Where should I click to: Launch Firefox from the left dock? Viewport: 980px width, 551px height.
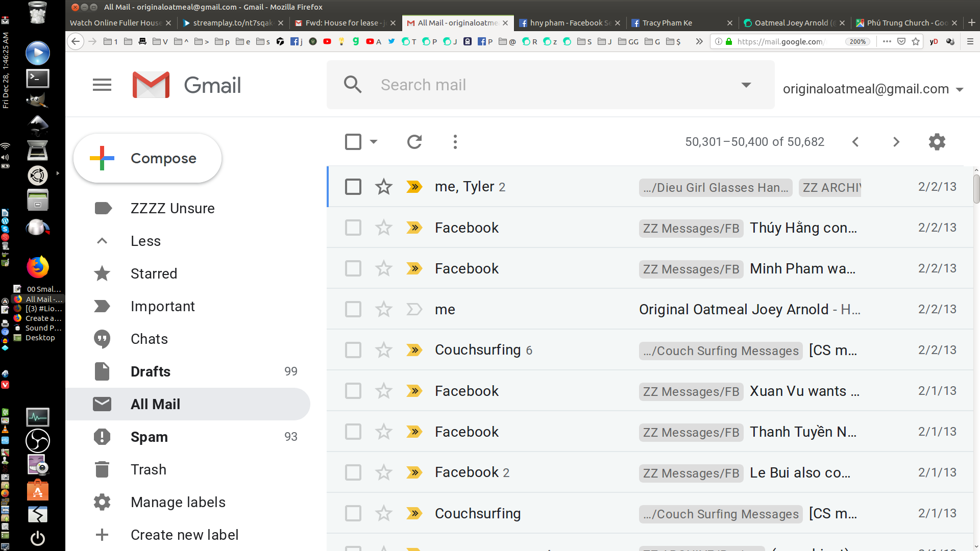click(37, 266)
